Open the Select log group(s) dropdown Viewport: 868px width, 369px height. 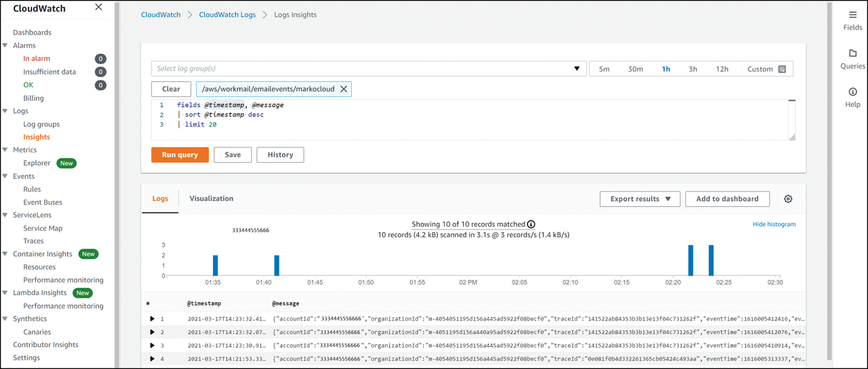point(369,69)
